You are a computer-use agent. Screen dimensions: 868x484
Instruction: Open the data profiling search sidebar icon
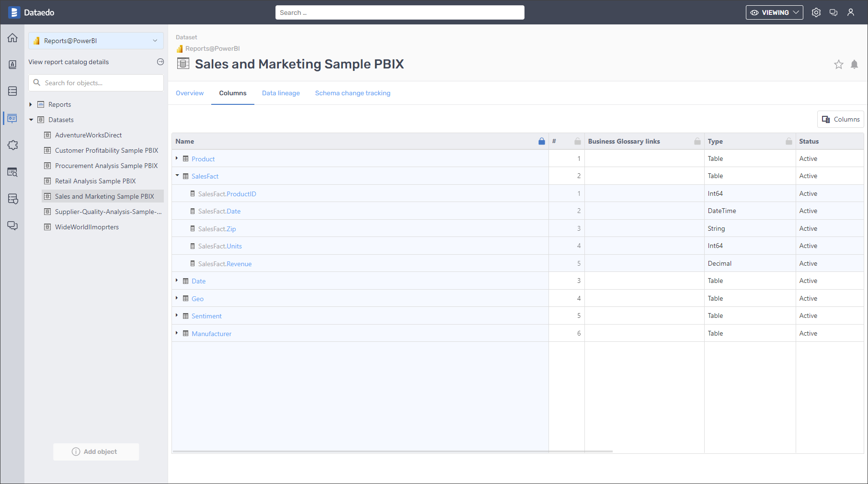point(12,172)
